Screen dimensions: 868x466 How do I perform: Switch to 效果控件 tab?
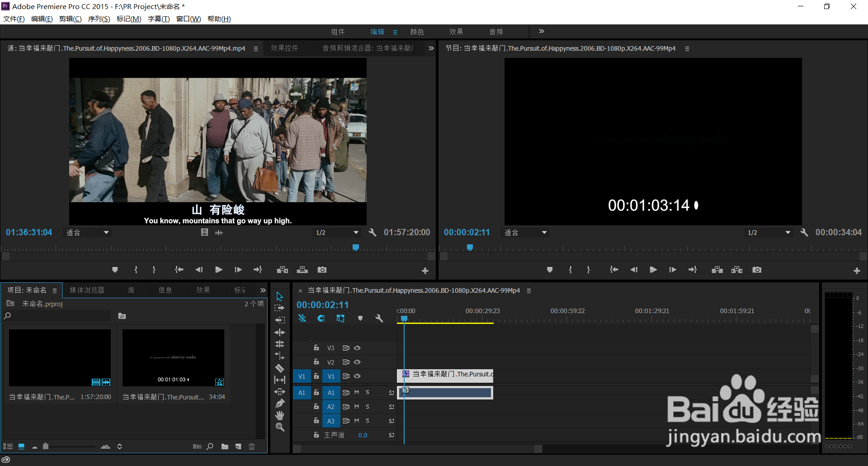point(284,48)
